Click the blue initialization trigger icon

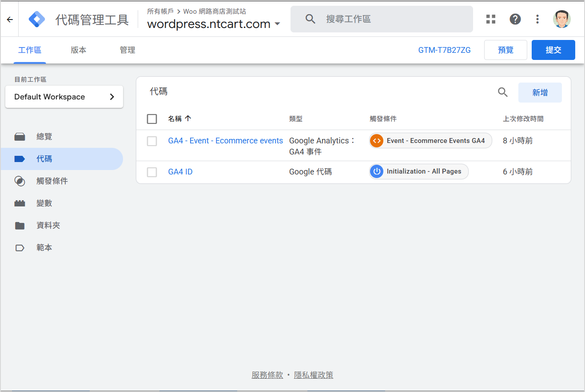pyautogui.click(x=377, y=171)
